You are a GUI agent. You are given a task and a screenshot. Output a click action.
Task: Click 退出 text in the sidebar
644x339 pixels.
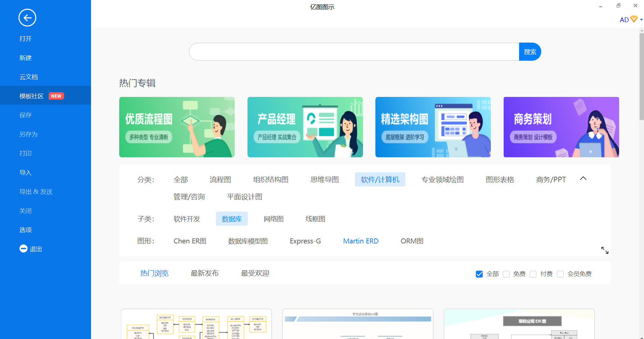click(36, 249)
